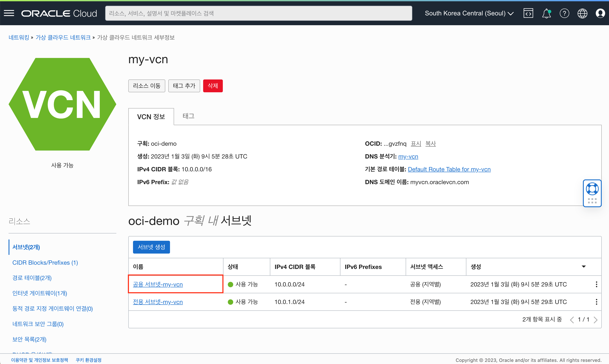This screenshot has width=609, height=364.
Task: Open actions menu for 공용 서브넷-my-vcn row
Action: pyautogui.click(x=596, y=284)
